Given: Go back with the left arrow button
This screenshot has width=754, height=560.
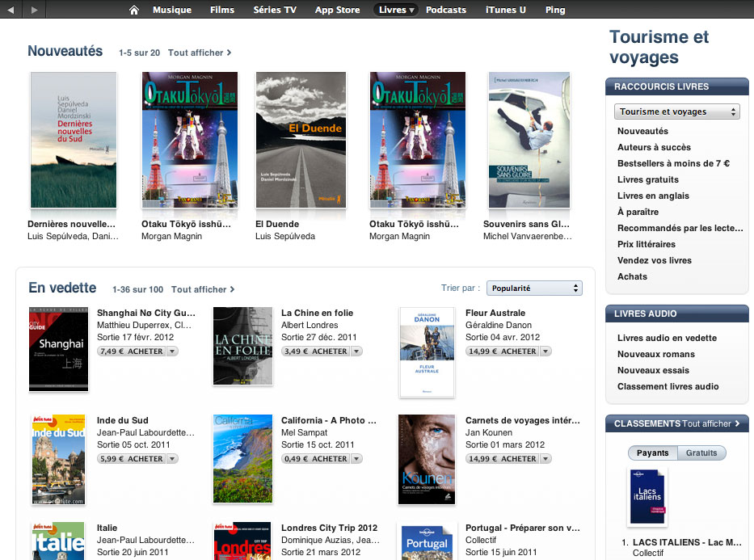Looking at the screenshot, I should point(11,10).
